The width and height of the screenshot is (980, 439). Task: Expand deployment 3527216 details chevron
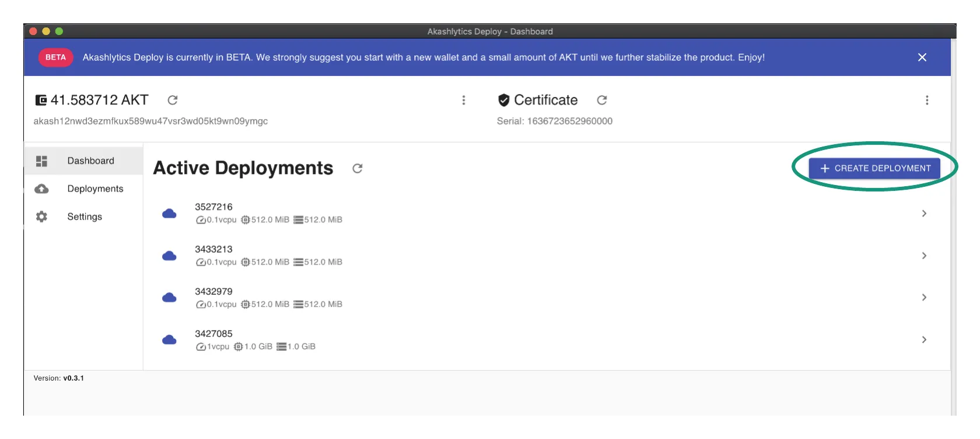point(924,214)
